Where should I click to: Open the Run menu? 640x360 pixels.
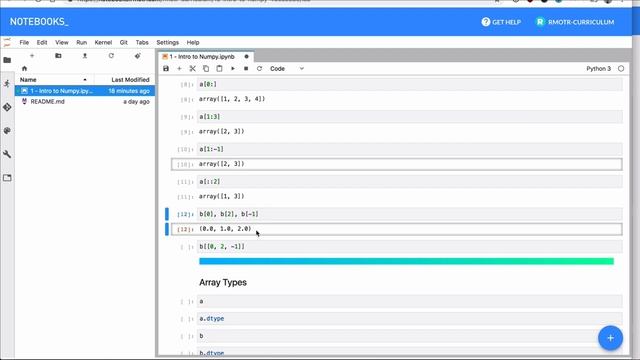pos(82,42)
